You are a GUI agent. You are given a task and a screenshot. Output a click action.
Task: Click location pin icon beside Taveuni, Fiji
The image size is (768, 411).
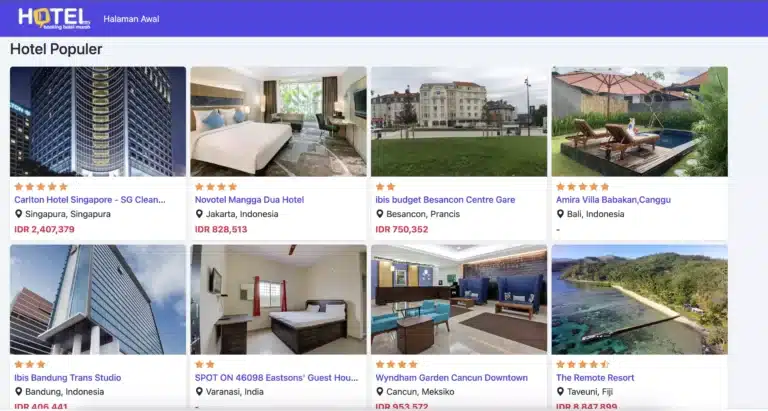click(560, 391)
